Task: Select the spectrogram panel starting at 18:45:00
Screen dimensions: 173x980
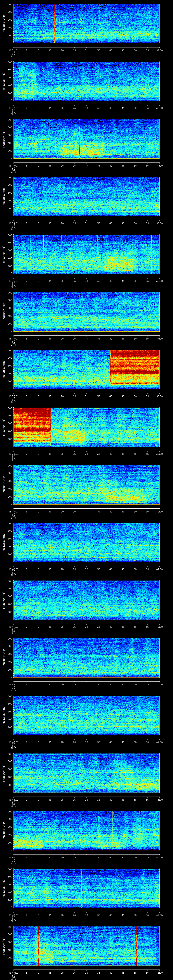Action: tap(86, 831)
